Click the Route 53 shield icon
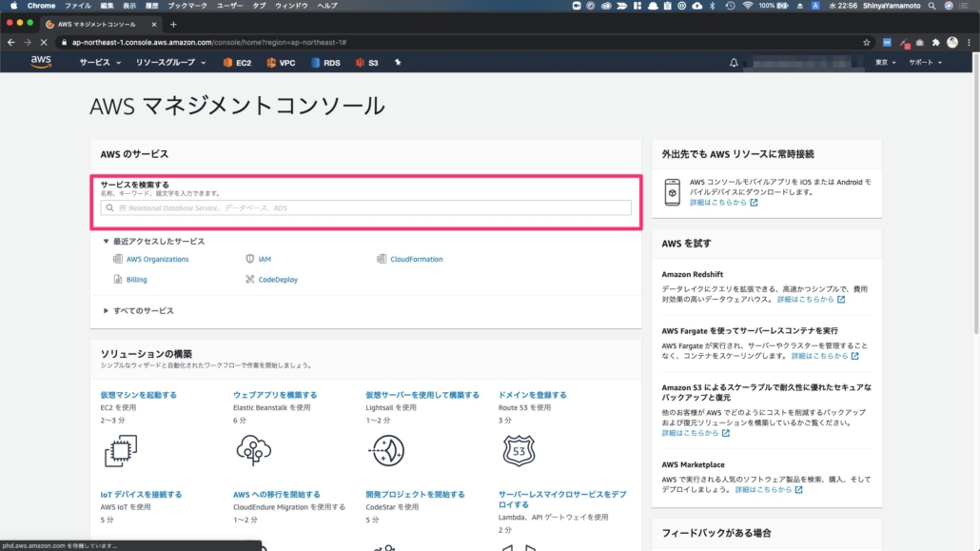The image size is (980, 551). 519,449
